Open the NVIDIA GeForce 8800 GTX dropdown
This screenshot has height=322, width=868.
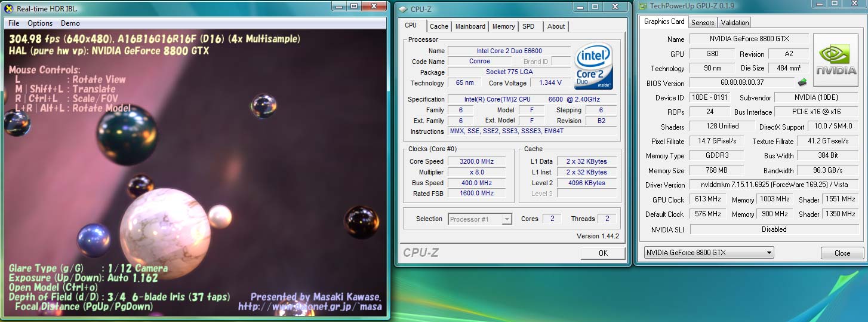(x=709, y=253)
